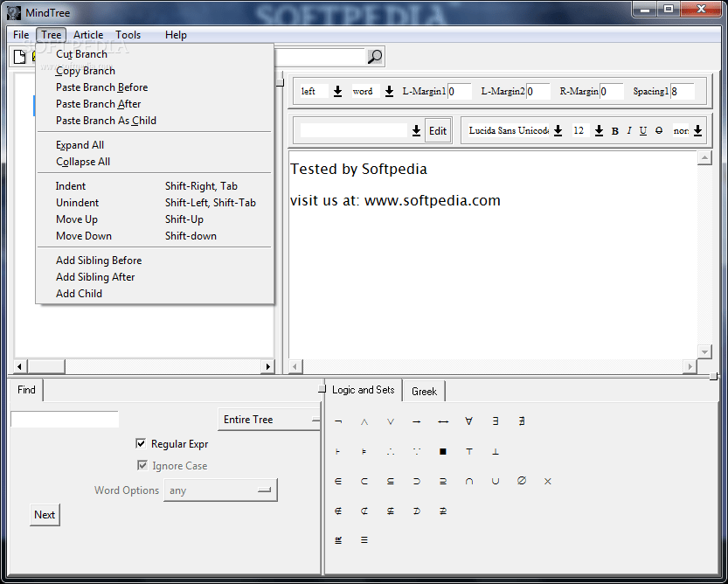Open the Help menu
The width and height of the screenshot is (728, 584).
176,35
